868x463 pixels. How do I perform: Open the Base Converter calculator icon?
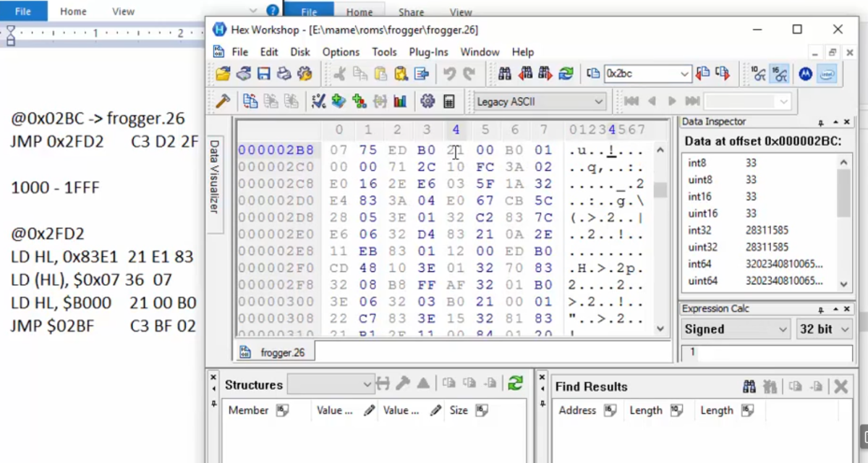449,101
